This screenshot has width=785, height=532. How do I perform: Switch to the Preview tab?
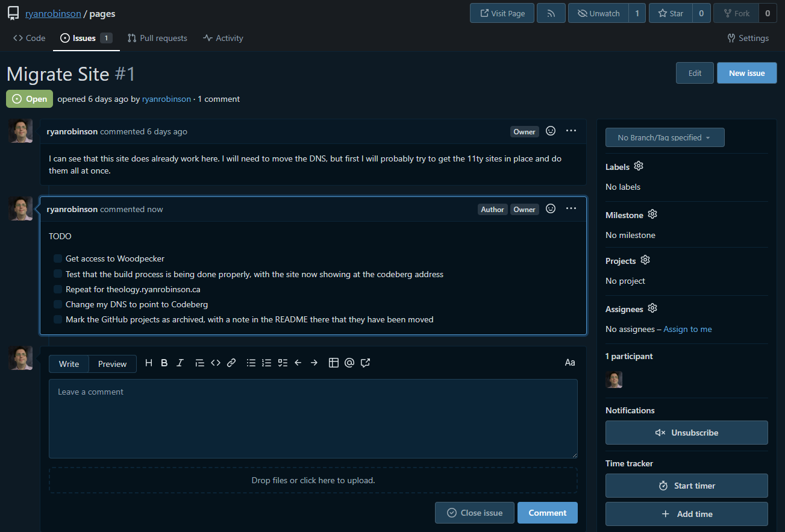(112, 363)
